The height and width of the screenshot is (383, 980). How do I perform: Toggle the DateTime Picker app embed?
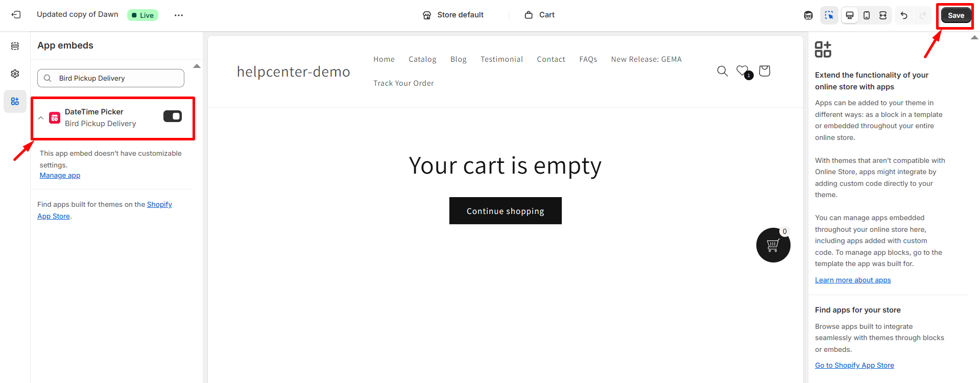click(x=173, y=116)
